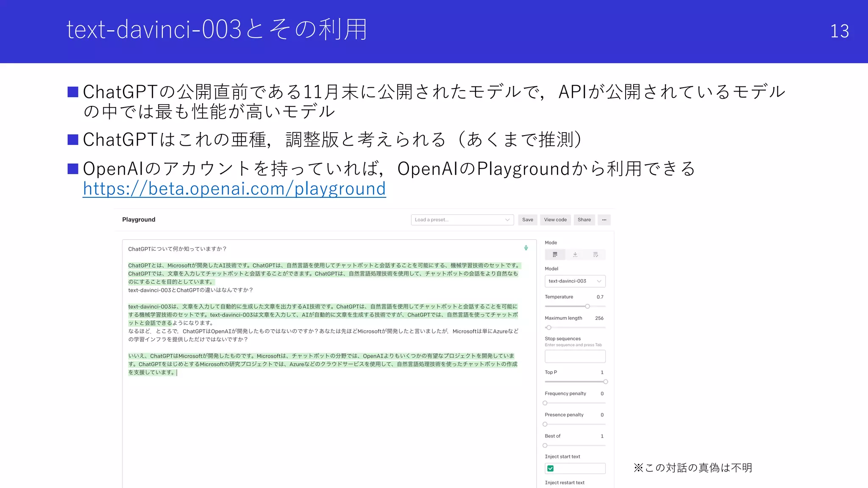Open the Load a preset dropdown

click(x=462, y=220)
